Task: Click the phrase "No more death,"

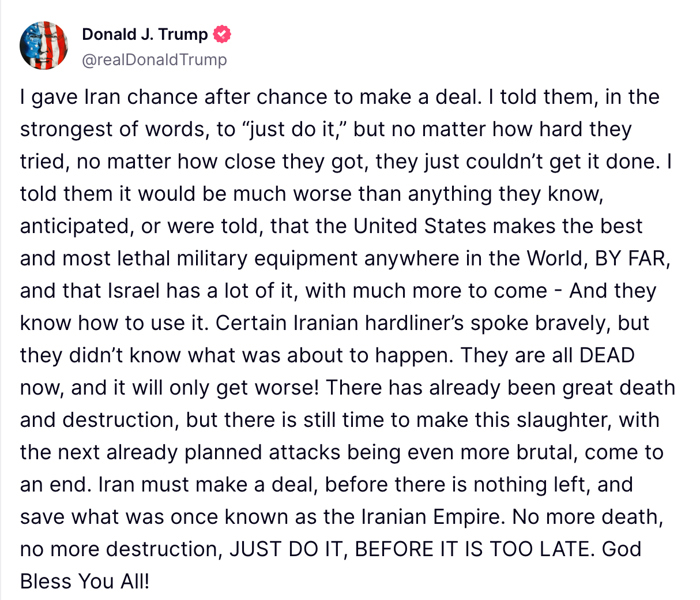Action: (588, 517)
